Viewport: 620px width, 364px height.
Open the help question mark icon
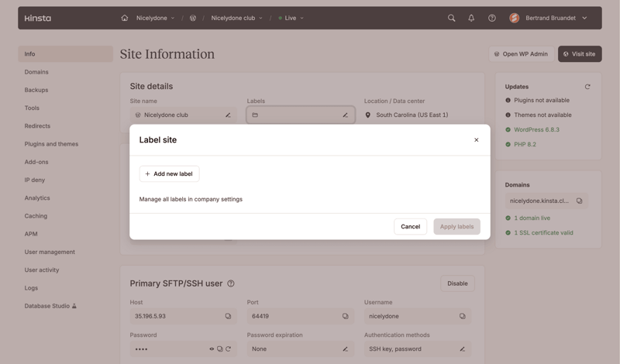pos(492,18)
